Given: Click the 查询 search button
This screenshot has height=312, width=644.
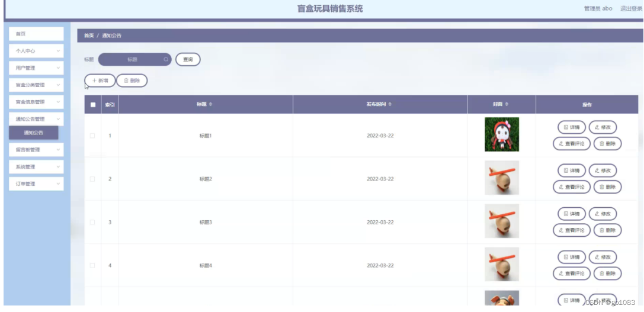Looking at the screenshot, I should point(188,60).
